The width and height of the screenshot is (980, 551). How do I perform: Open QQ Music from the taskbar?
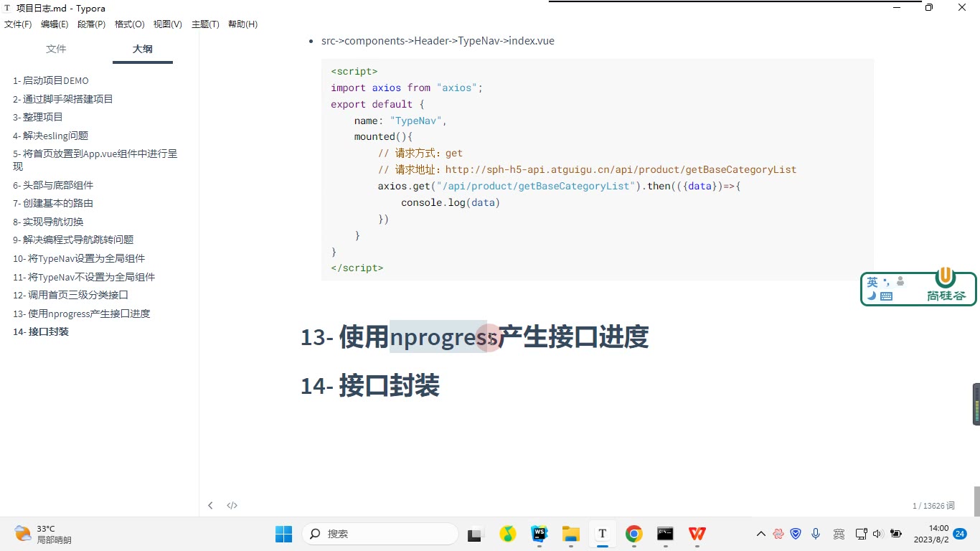(508, 534)
